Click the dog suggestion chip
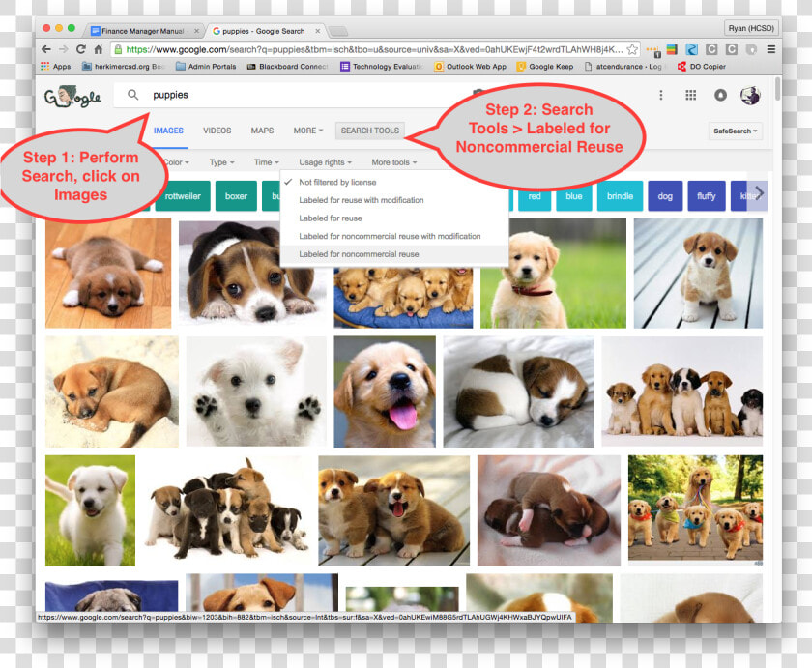Viewport: 812px width, 668px height. (x=665, y=195)
